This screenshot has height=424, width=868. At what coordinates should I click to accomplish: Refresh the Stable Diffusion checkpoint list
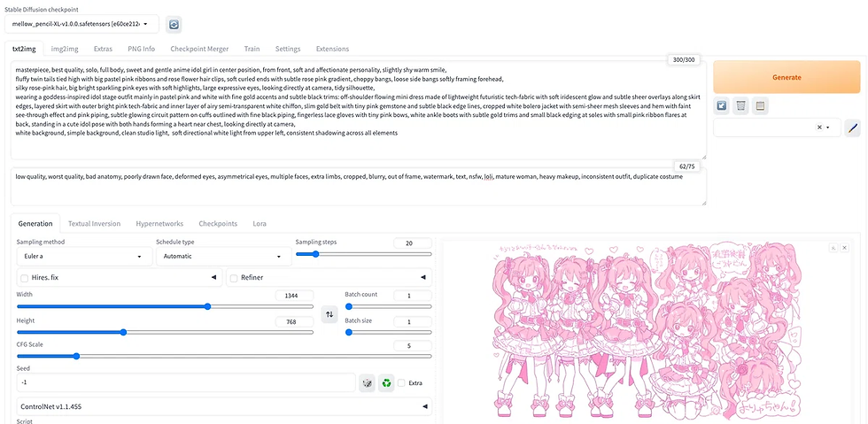174,25
